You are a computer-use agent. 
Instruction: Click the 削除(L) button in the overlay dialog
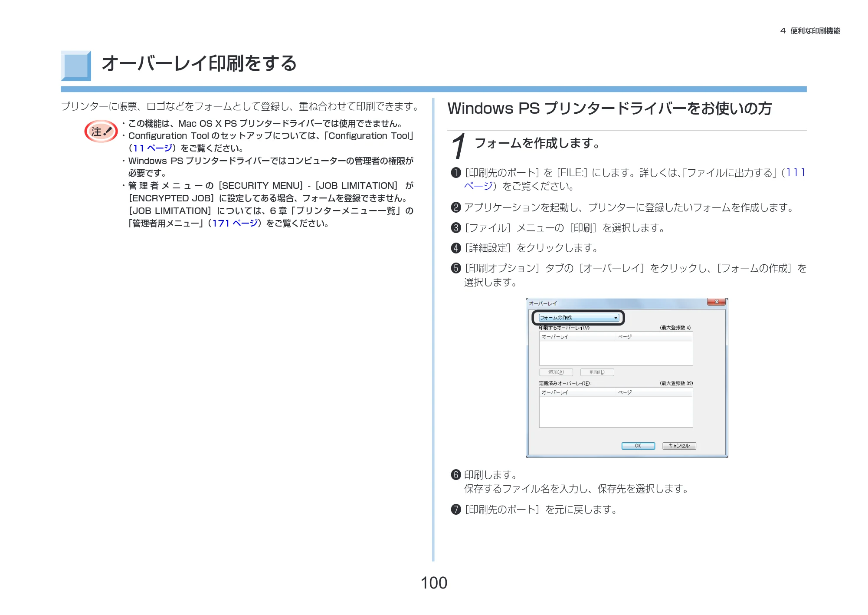pos(597,372)
